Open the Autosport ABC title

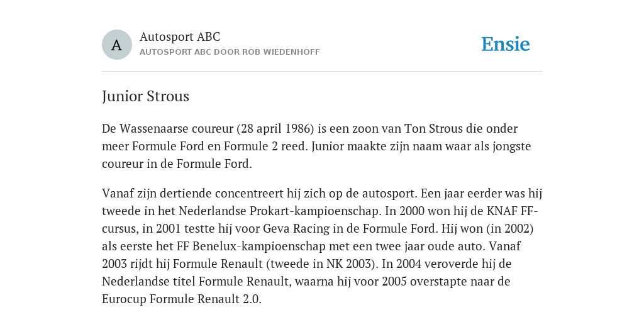180,36
